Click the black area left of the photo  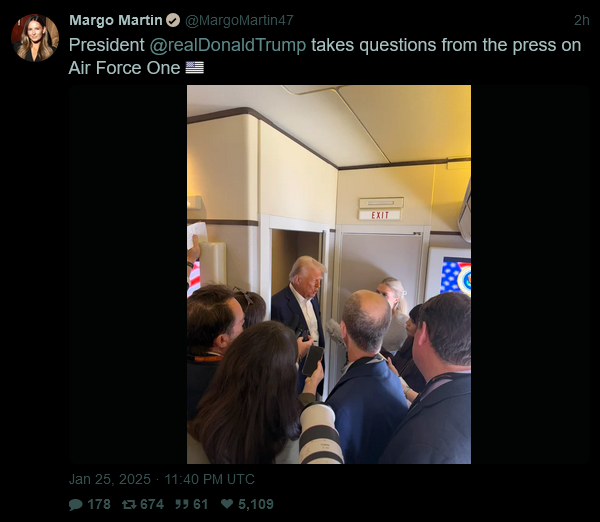click(x=128, y=274)
